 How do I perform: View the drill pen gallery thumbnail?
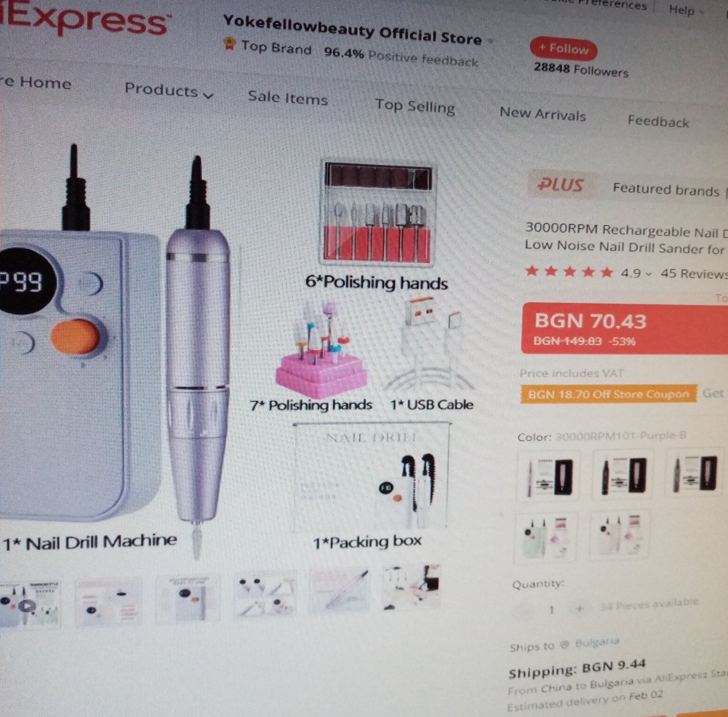tap(338, 591)
